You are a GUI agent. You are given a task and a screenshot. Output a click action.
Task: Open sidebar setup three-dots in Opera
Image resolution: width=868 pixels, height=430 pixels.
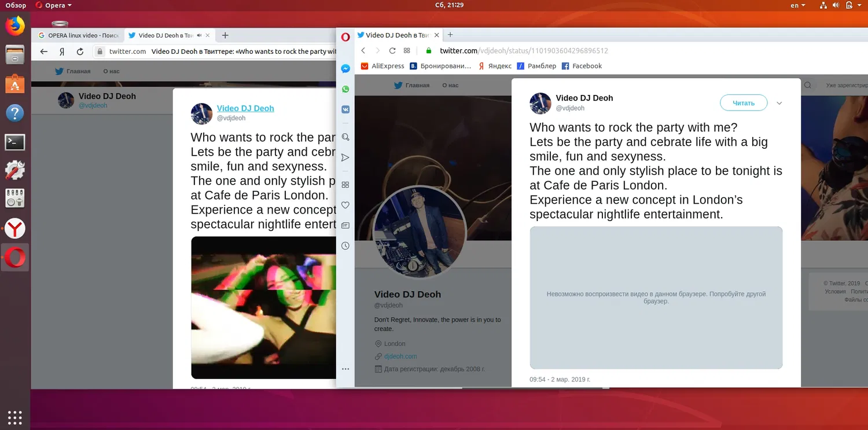(x=345, y=369)
